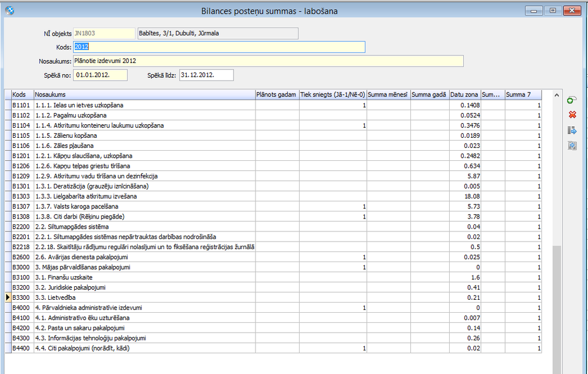Click '3.2. Juridiskie pakalpojumi'

click(71, 288)
